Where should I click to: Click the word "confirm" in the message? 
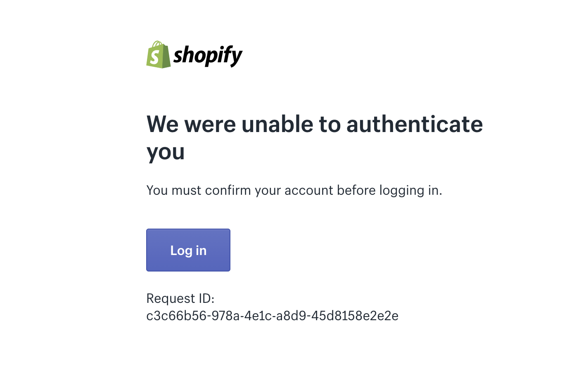[228, 190]
